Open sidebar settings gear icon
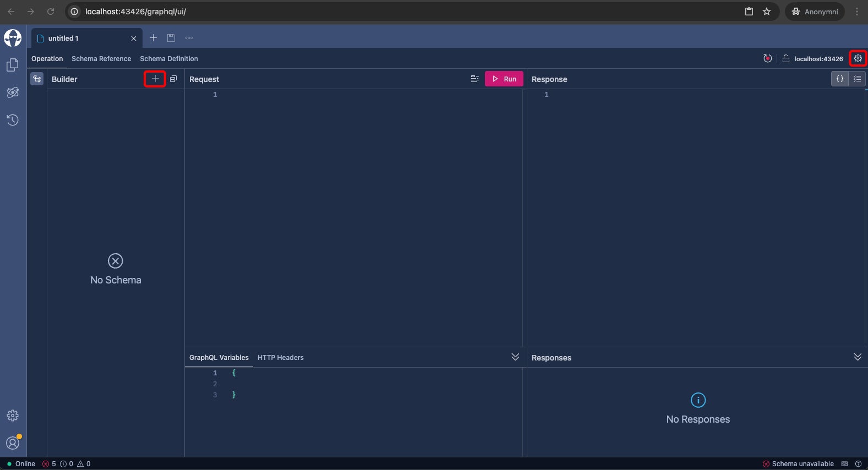 pyautogui.click(x=13, y=416)
